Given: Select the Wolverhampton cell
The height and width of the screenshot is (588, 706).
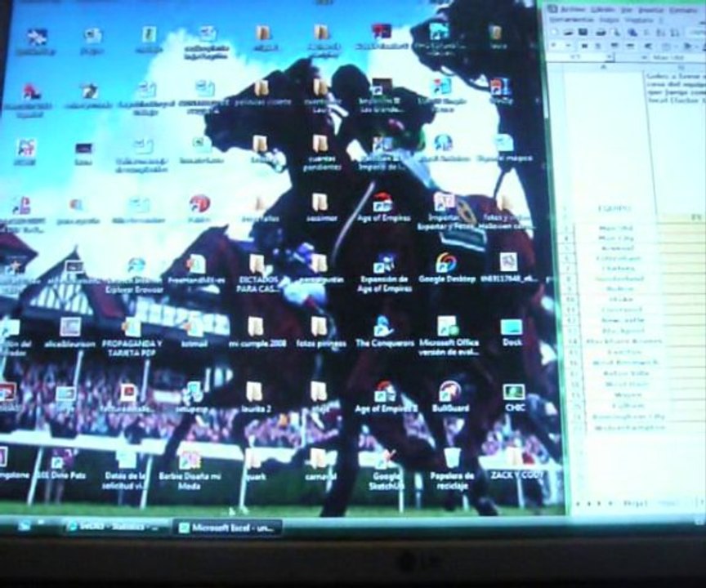Looking at the screenshot, I should click(x=629, y=428).
